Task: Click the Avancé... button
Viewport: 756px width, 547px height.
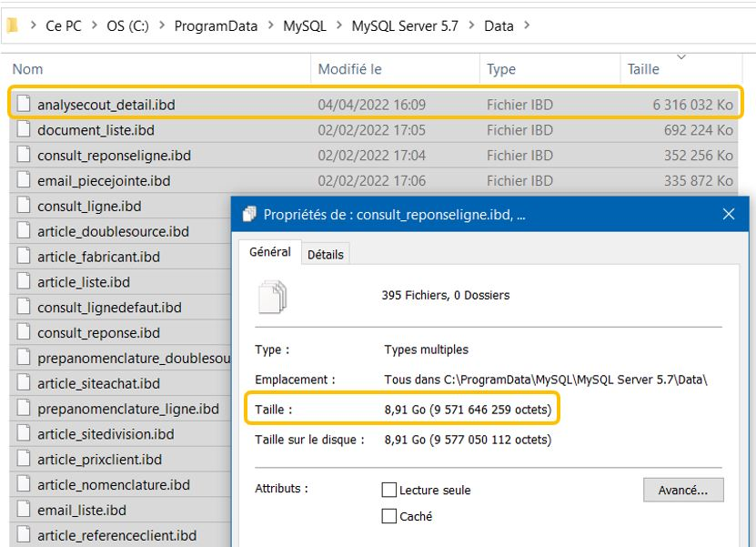Action: (x=682, y=491)
